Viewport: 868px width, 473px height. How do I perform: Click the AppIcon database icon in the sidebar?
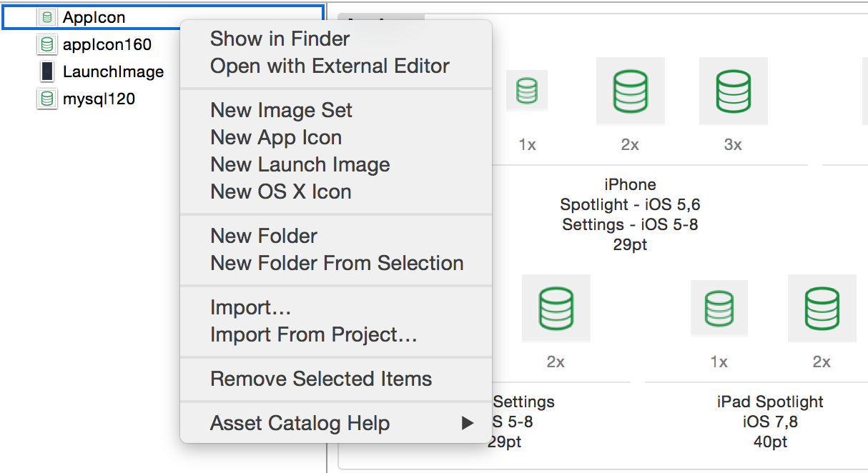[47, 17]
